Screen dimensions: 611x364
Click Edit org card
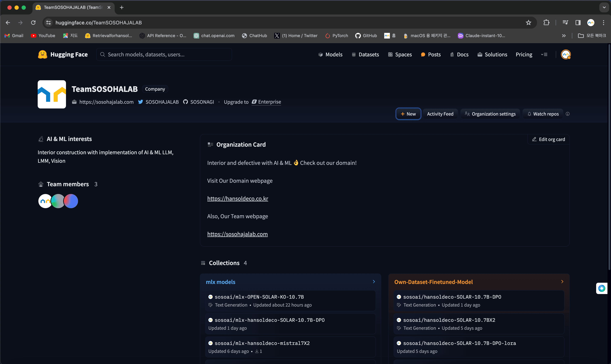[548, 139]
